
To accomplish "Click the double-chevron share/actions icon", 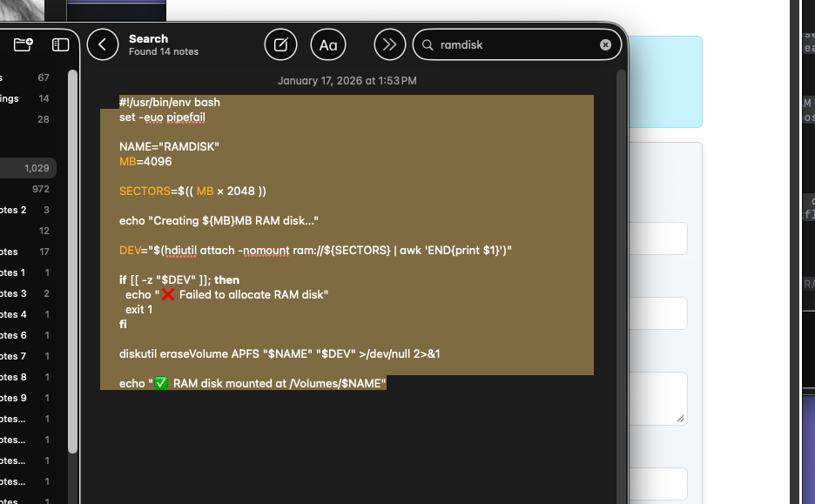I will (x=389, y=44).
